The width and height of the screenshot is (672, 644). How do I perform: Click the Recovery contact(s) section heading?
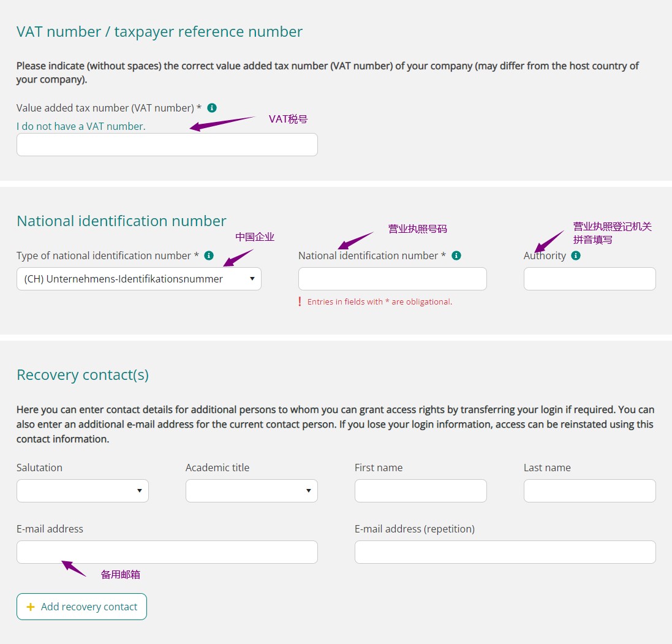coord(83,375)
